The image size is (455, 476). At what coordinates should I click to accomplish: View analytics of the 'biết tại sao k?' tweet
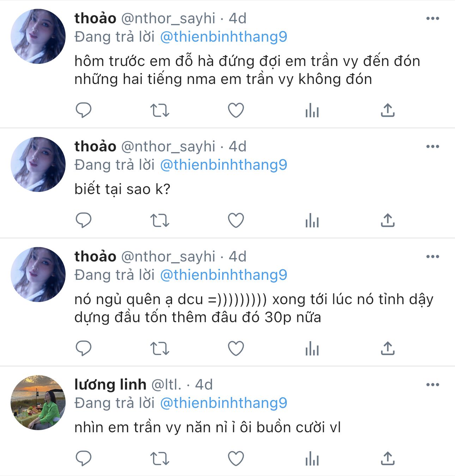pyautogui.click(x=312, y=221)
